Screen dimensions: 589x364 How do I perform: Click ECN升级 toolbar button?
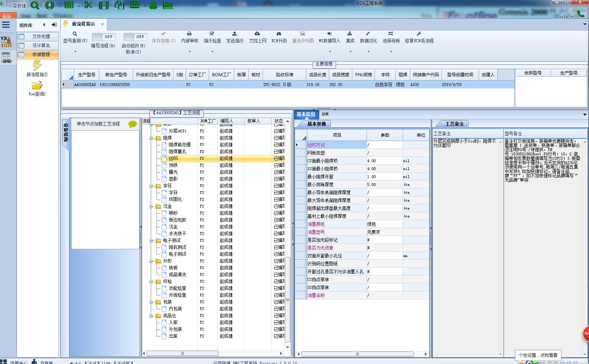(x=279, y=37)
